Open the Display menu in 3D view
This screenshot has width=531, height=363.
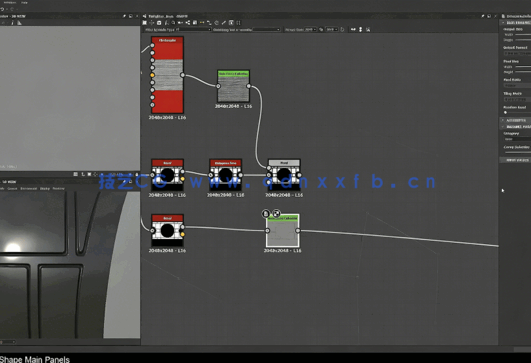45,188
